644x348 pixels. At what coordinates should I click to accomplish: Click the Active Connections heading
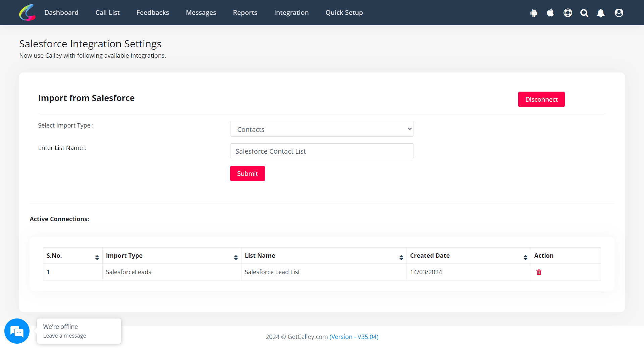point(59,219)
